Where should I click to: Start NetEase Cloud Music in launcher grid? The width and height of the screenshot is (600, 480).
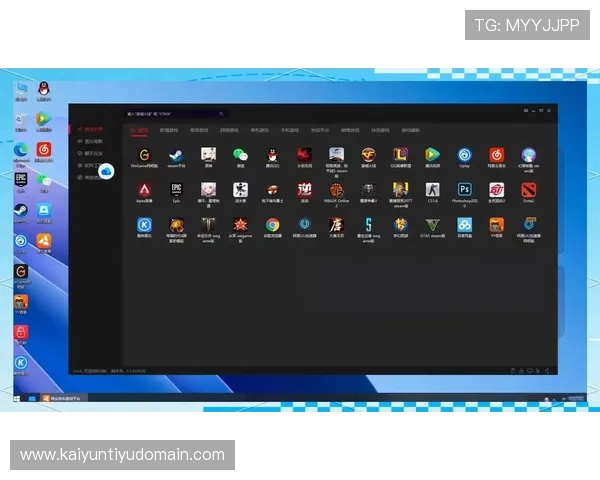tap(497, 158)
